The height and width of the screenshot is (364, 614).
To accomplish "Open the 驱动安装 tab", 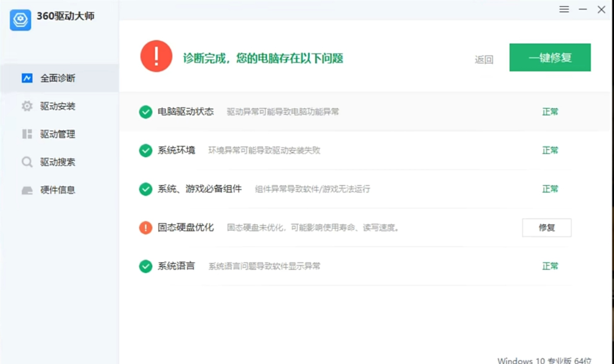I will click(58, 106).
